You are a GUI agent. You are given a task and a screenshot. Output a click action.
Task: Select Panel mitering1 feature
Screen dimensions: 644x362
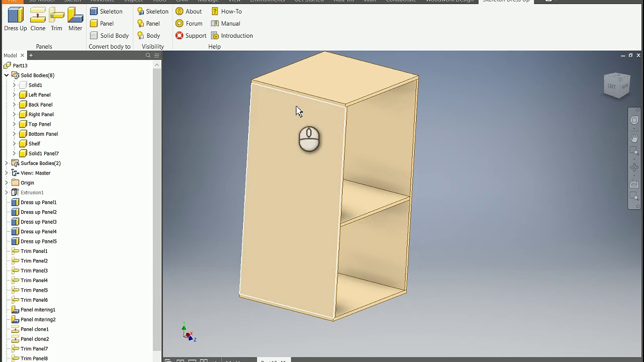33,310
